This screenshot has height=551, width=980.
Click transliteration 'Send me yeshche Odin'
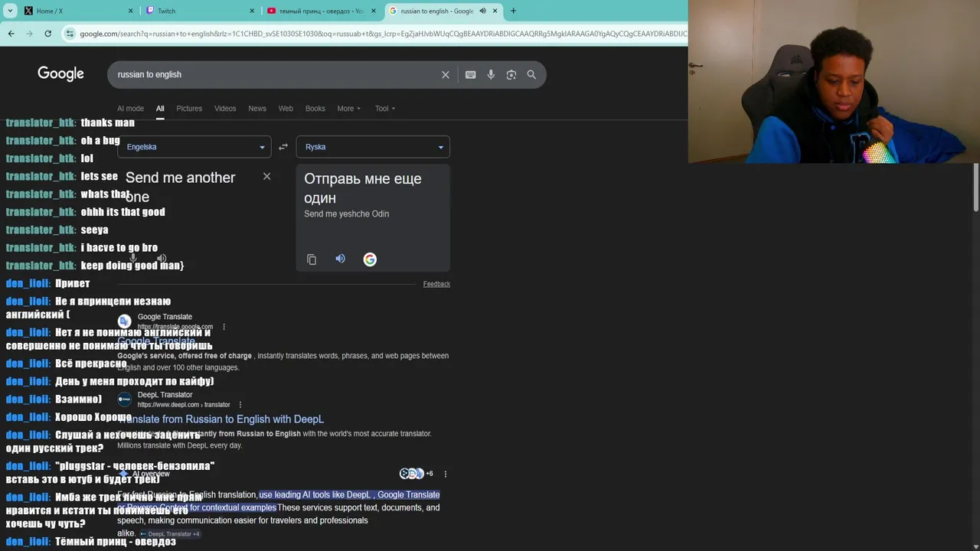click(346, 214)
